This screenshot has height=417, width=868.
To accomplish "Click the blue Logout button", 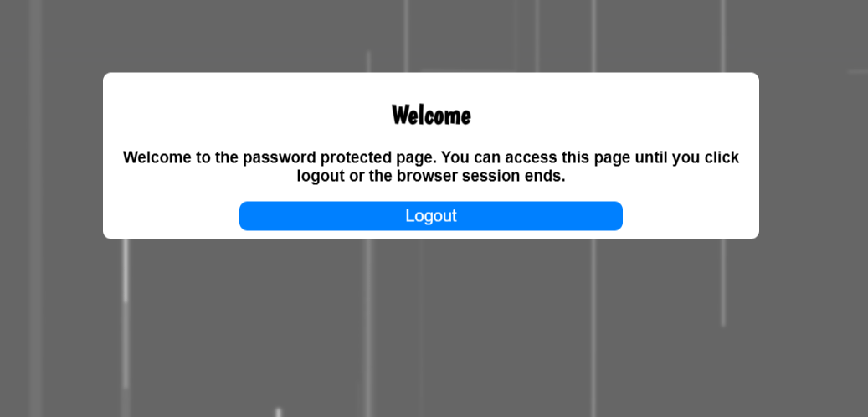I will click(x=431, y=216).
